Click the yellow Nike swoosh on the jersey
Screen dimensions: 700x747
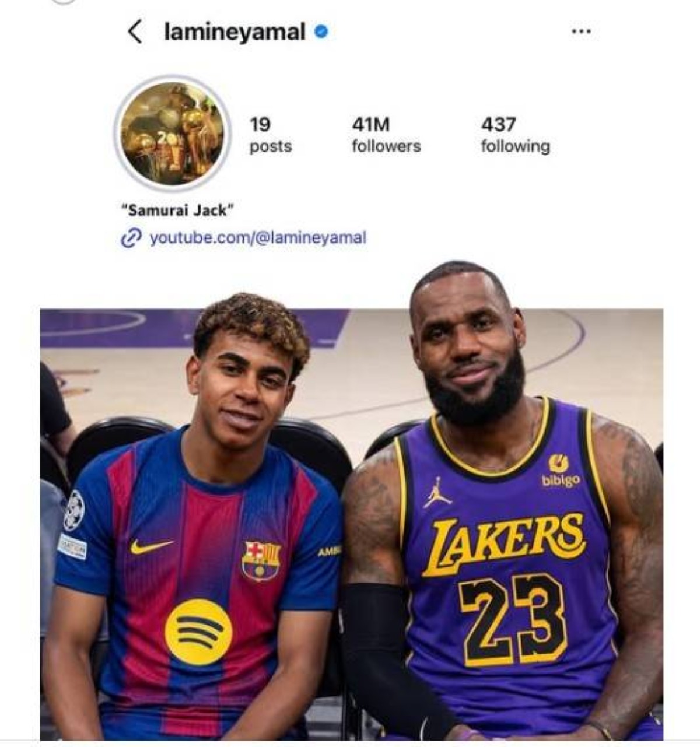click(151, 546)
